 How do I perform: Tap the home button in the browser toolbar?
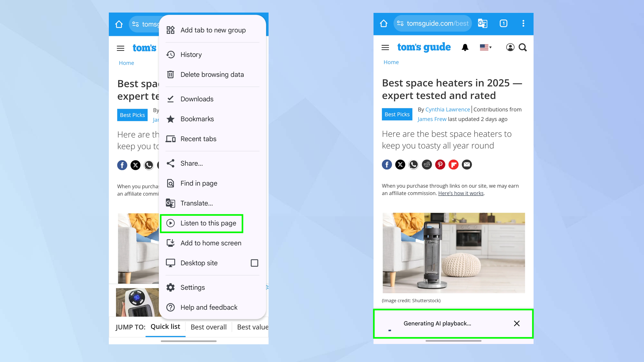pos(383,23)
